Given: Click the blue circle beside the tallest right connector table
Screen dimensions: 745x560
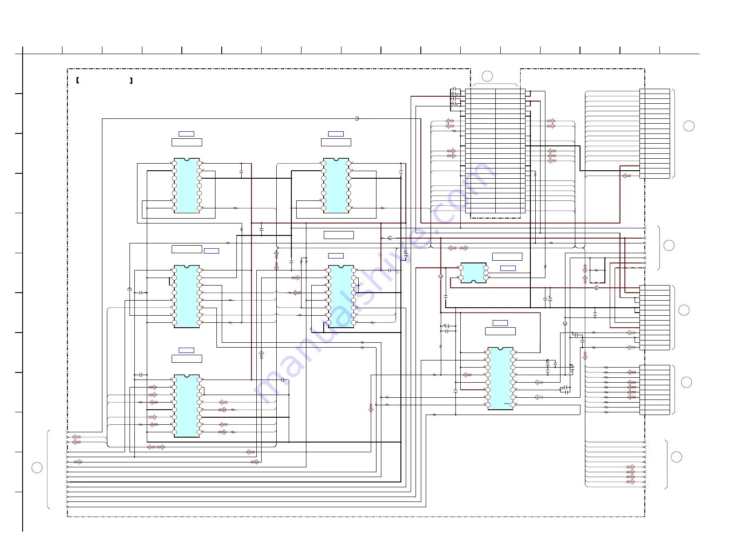Looking at the screenshot, I should click(x=689, y=126).
